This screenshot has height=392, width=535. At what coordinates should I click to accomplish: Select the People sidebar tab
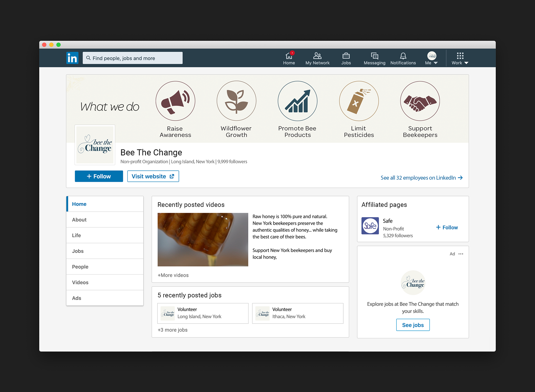tap(80, 267)
